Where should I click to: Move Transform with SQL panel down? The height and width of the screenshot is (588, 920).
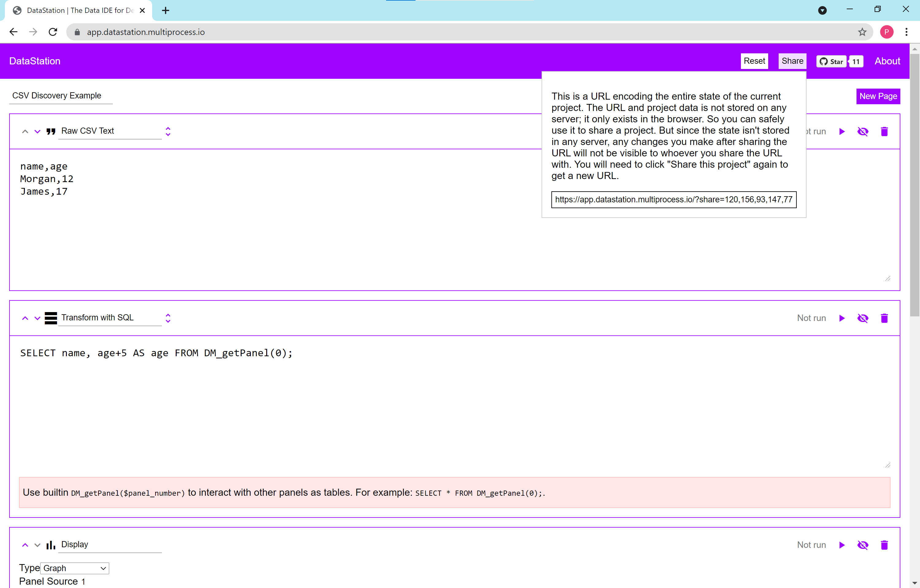point(37,318)
